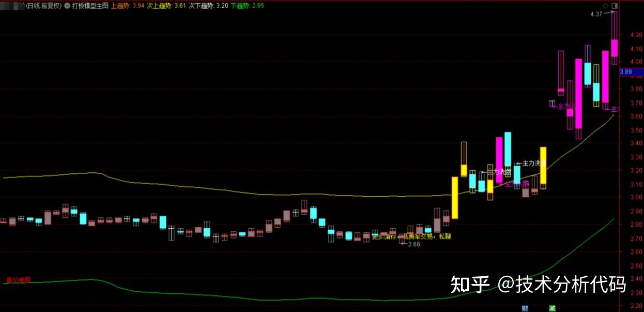Click the red label above lower trend line
This screenshot has height=312, width=644.
[x=18, y=280]
